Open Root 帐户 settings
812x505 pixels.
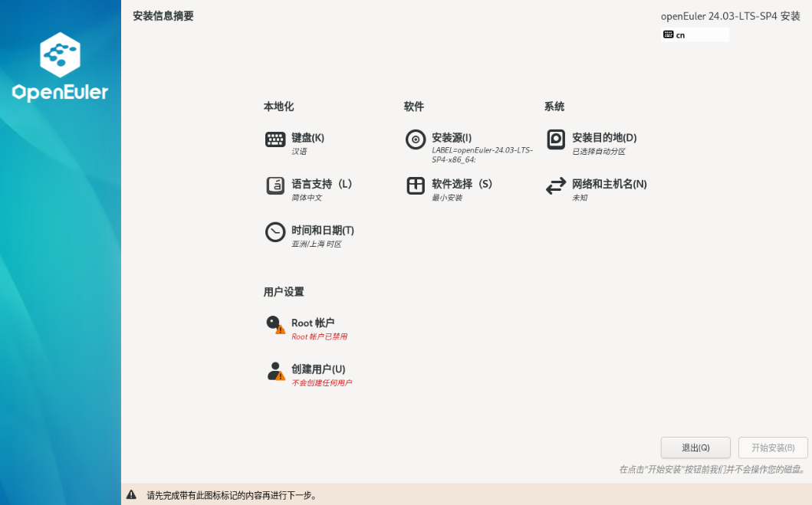click(313, 323)
